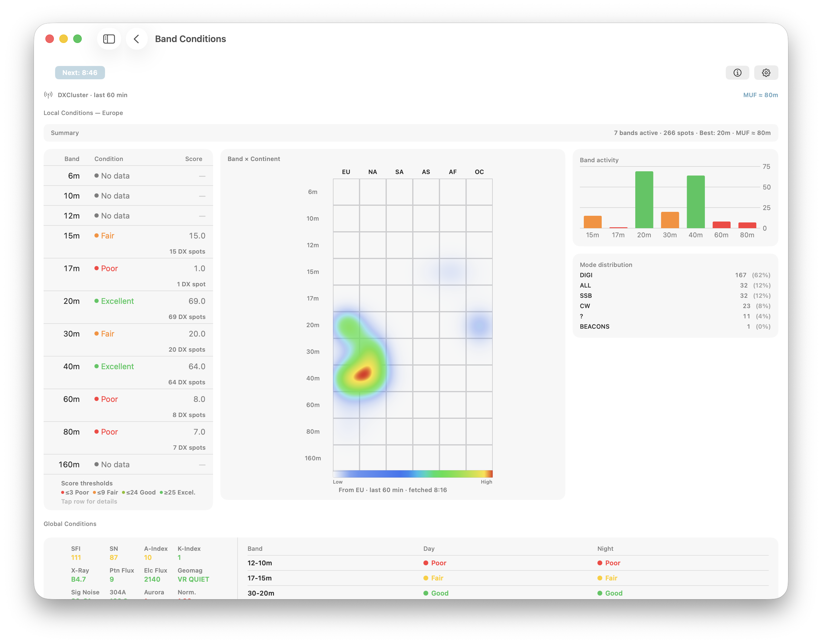The height and width of the screenshot is (644, 822).
Task: Click the 20m bar in Band activity
Action: (x=644, y=200)
